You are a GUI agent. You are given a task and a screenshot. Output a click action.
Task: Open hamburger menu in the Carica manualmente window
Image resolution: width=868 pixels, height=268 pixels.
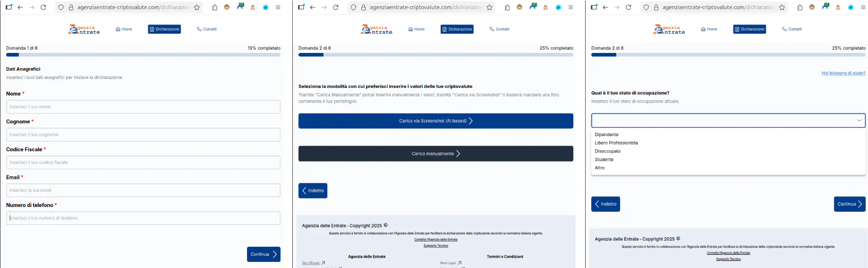click(x=570, y=8)
